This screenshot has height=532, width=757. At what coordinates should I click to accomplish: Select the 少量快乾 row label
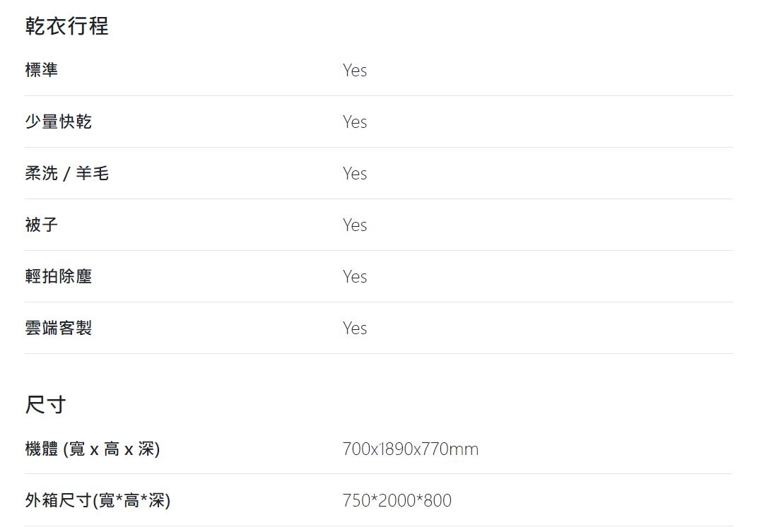[59, 122]
